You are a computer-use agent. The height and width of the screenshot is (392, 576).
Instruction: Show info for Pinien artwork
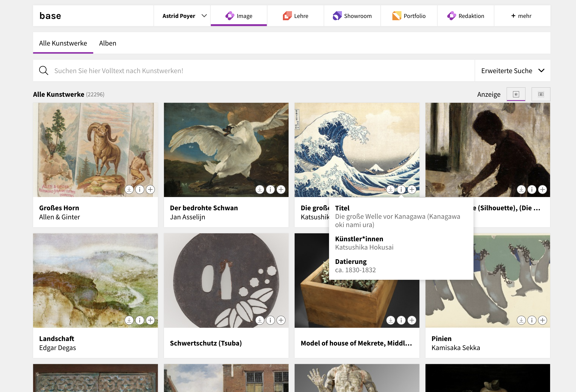(532, 320)
